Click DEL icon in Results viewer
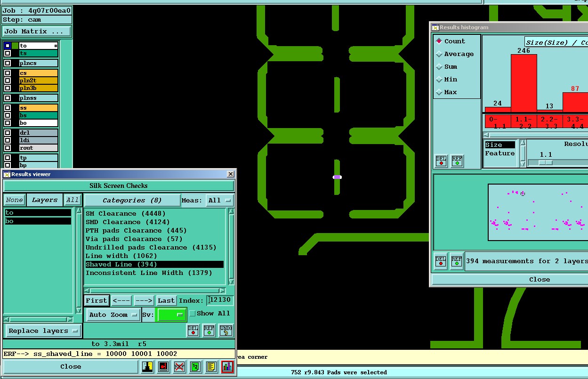 click(x=193, y=331)
